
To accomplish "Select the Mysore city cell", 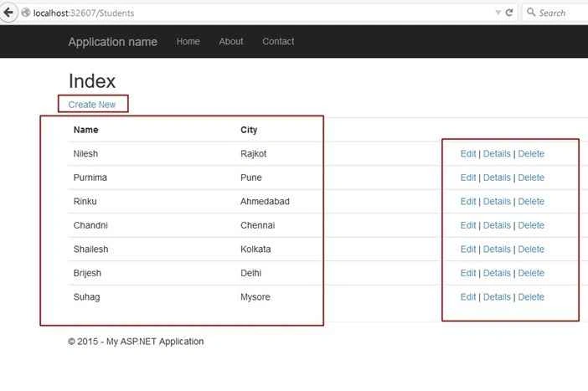I will 255,297.
